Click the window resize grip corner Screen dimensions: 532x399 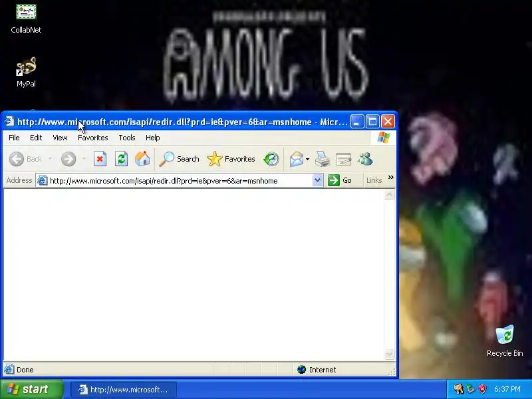coord(392,372)
